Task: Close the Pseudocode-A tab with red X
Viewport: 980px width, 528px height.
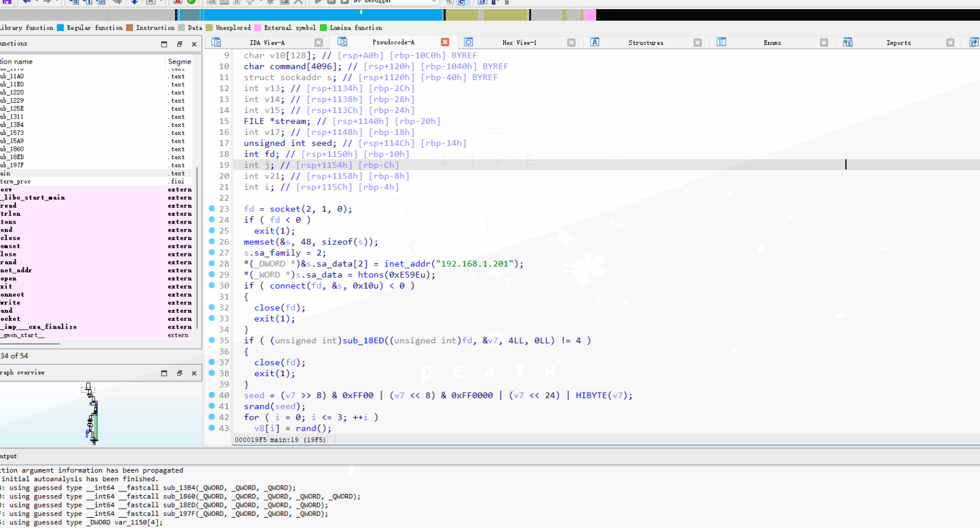Action: tap(445, 43)
